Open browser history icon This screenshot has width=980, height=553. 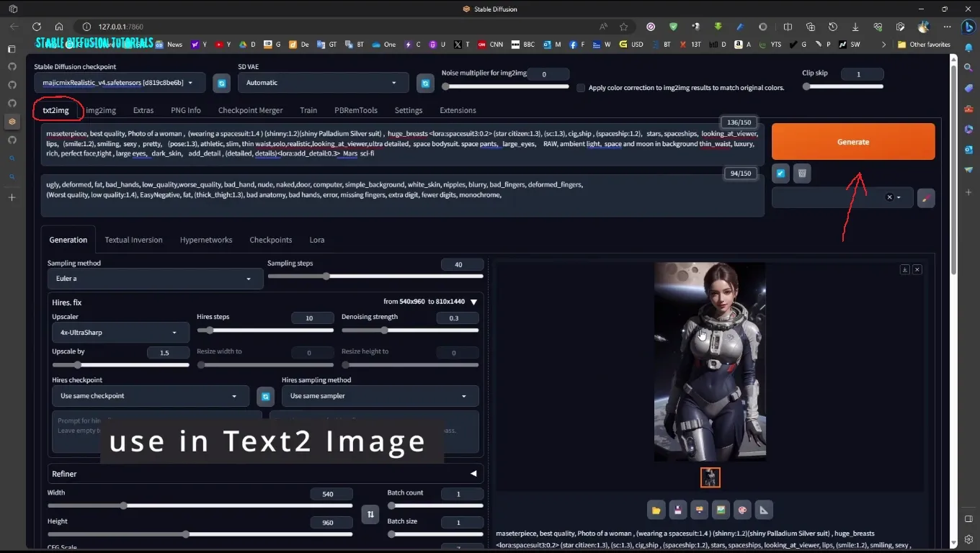[833, 27]
